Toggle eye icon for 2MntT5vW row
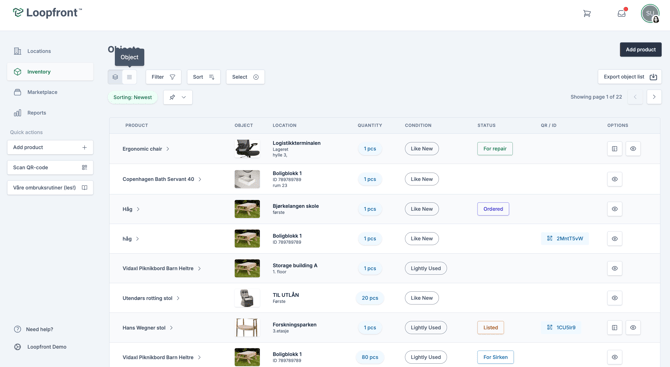Screen dimensions: 670x367 614,238
